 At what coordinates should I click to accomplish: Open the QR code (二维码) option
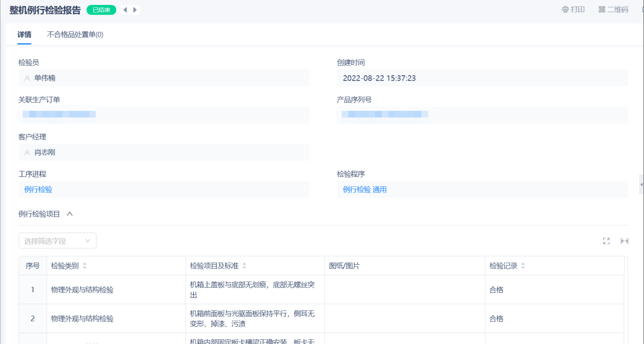(613, 10)
